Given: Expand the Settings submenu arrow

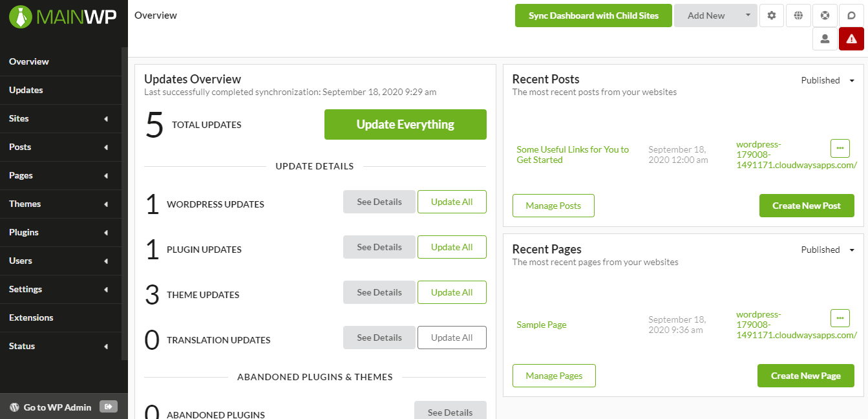Looking at the screenshot, I should (x=105, y=290).
